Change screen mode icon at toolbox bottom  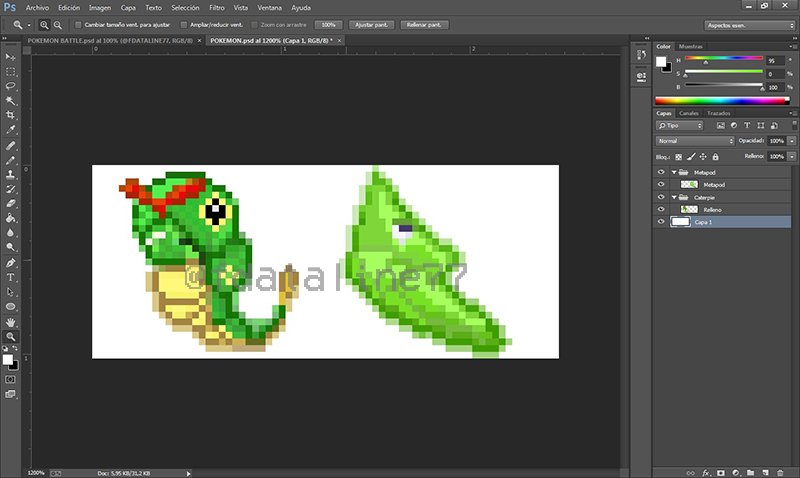coord(10,394)
